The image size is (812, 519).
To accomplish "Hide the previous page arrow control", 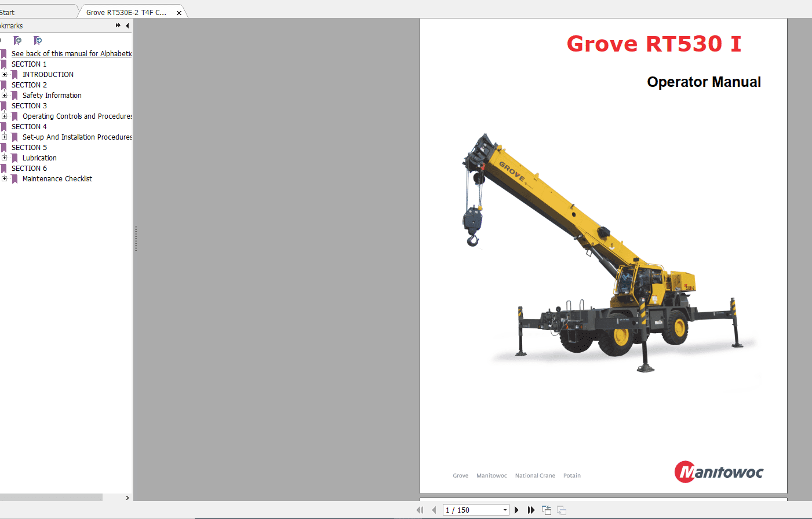I will [x=434, y=510].
